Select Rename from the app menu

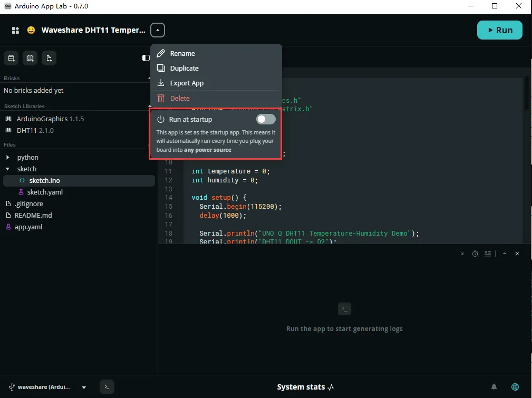(x=216, y=53)
